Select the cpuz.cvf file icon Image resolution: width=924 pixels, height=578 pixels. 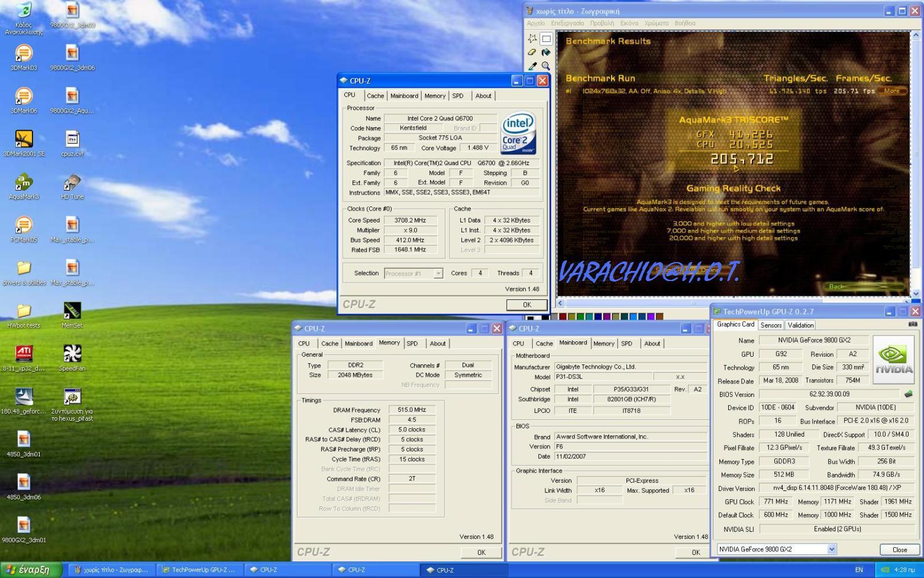coord(72,144)
